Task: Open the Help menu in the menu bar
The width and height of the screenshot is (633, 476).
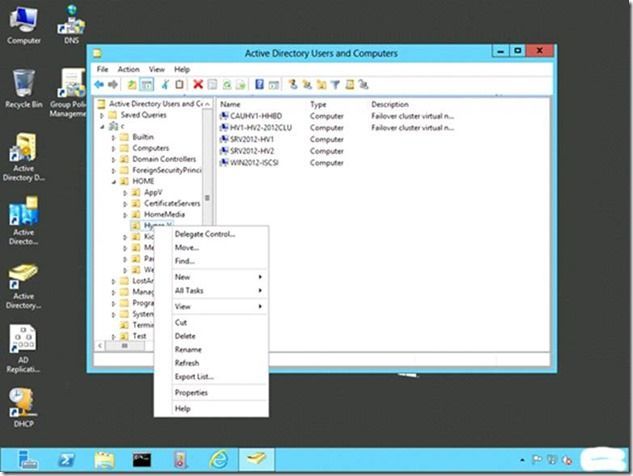Action: click(182, 69)
